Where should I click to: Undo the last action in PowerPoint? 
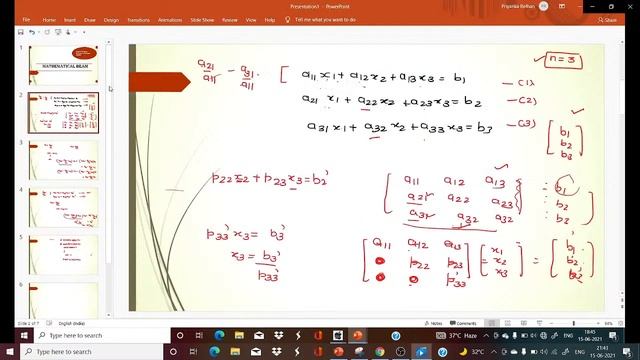tap(31, 32)
